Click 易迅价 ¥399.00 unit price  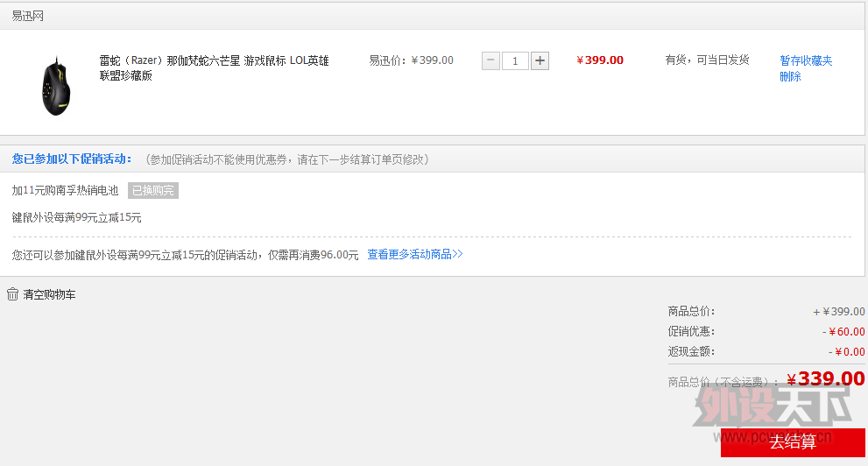tap(412, 60)
